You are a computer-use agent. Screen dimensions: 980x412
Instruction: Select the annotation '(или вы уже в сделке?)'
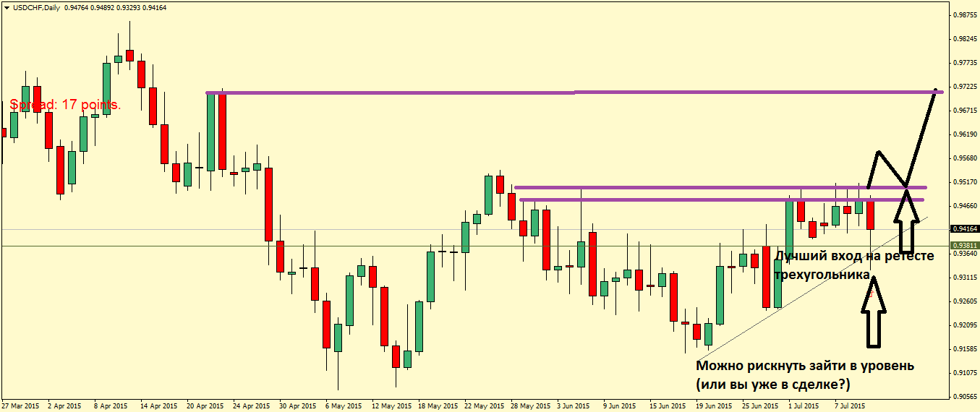point(773,384)
